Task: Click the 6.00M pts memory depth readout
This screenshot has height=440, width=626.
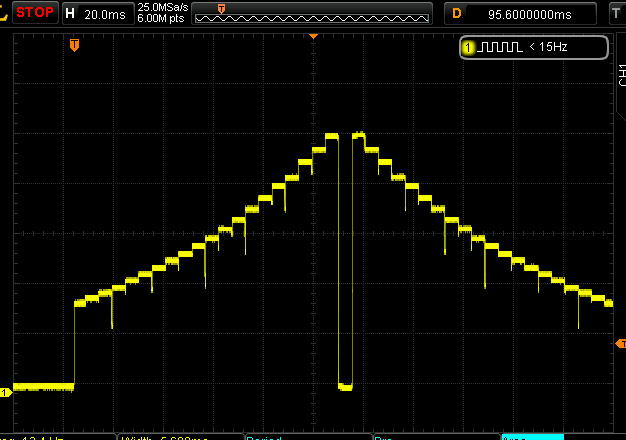Action: pos(161,18)
